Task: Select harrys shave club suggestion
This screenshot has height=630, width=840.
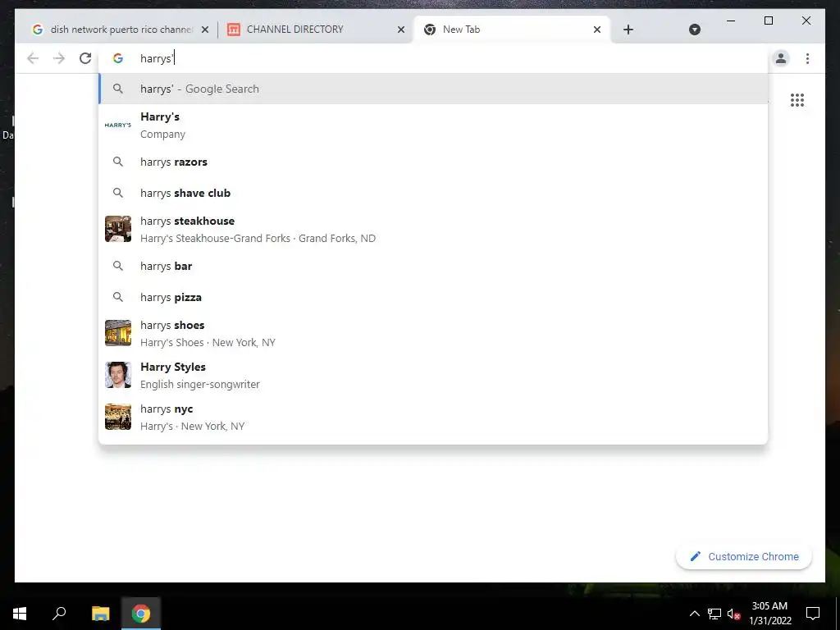Action: coord(433,193)
